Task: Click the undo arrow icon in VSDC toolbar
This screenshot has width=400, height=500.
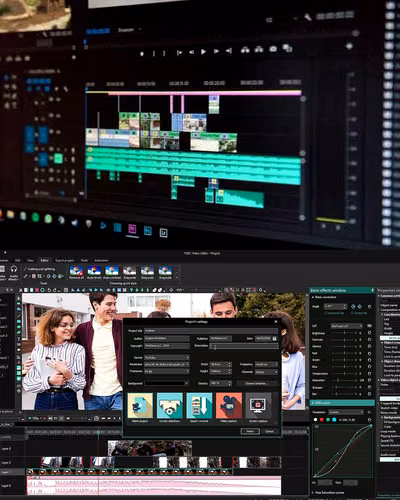Action: click(x=49, y=290)
